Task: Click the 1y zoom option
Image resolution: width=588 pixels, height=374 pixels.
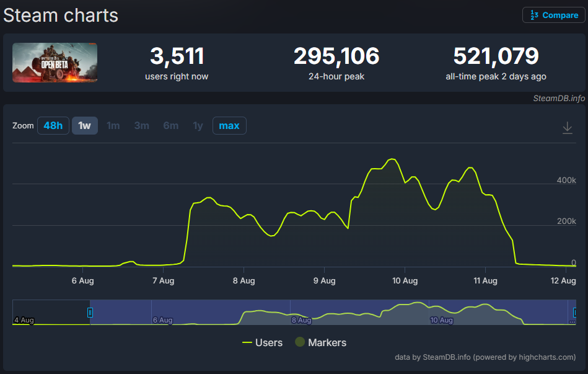Action: 198,126
